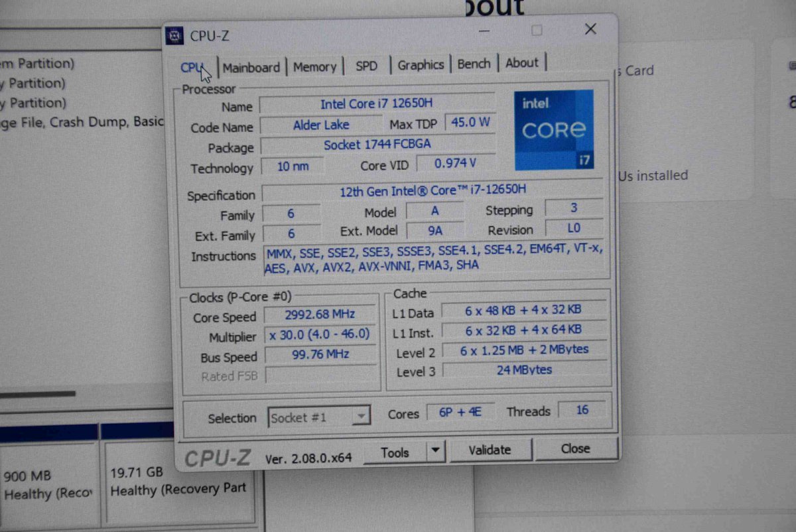Click the Revision L0 value
The width and height of the screenshot is (796, 532).
[574, 228]
